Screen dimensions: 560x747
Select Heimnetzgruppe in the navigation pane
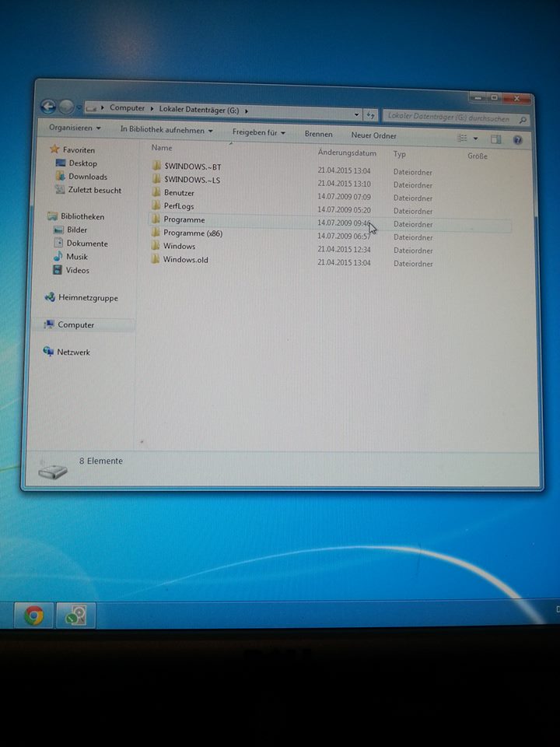88,298
